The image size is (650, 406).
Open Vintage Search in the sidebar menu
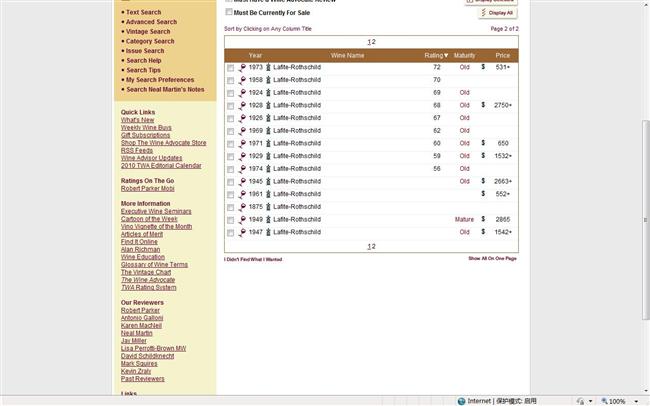point(148,32)
